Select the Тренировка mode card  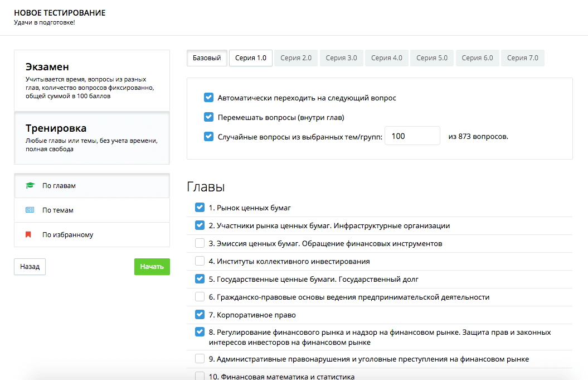(x=91, y=138)
